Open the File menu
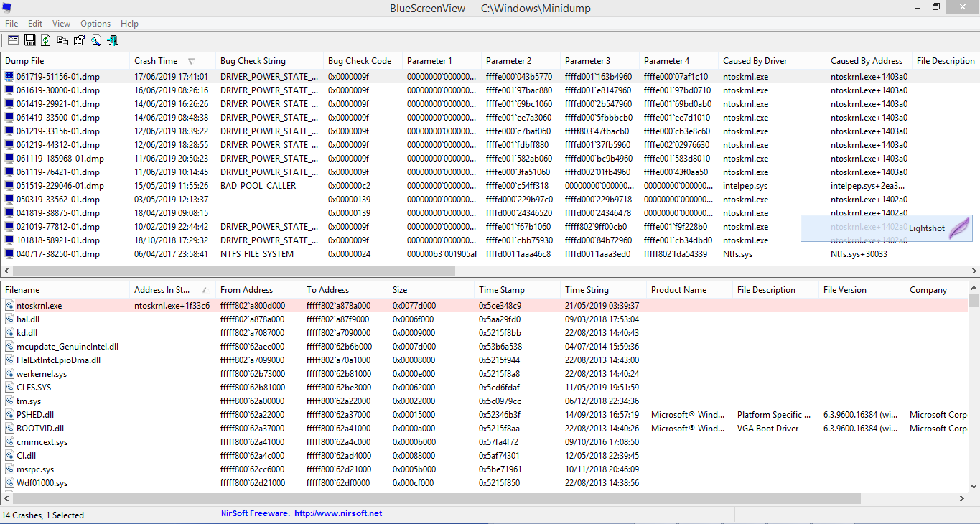Image resolution: width=980 pixels, height=524 pixels. [11, 24]
